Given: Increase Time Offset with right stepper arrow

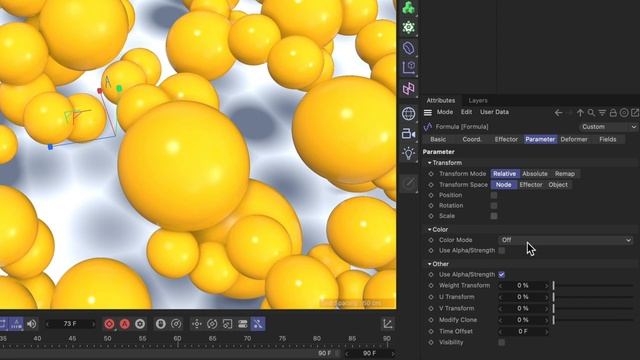Looking at the screenshot, I should [x=547, y=331].
